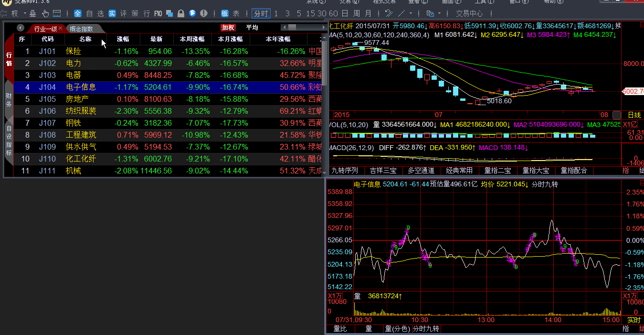Select the 化工化纤 row in the table
This screenshot has height=335, width=644.
(81, 159)
